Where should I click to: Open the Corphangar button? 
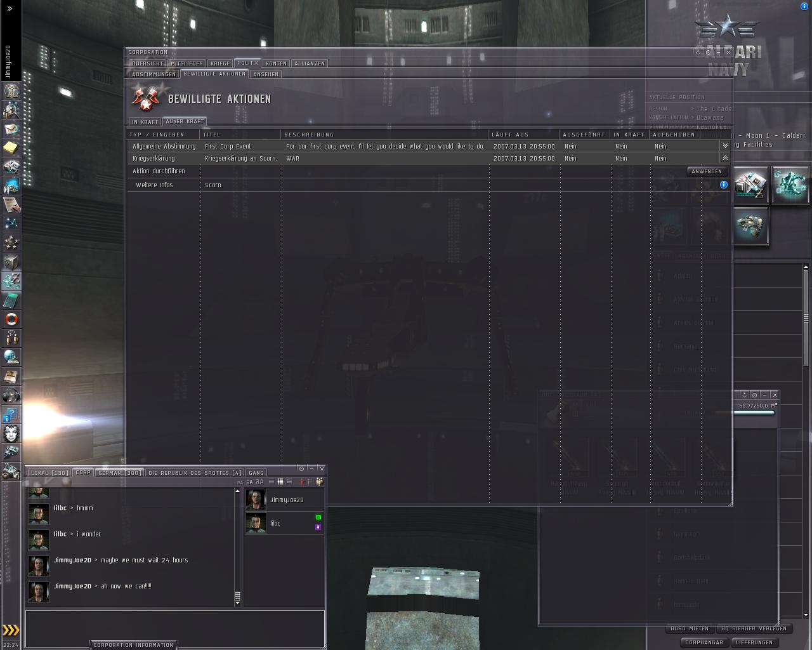coord(704,642)
